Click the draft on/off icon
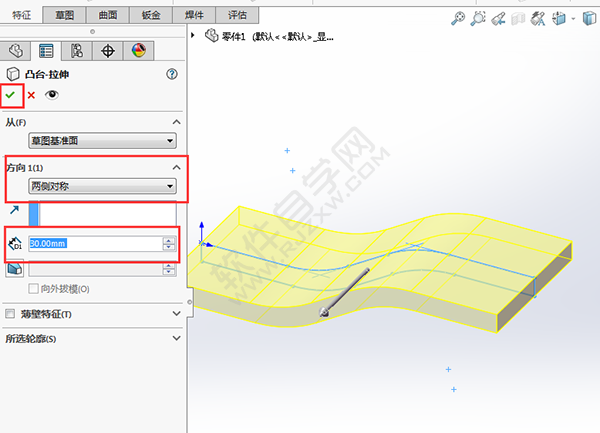 15,268
